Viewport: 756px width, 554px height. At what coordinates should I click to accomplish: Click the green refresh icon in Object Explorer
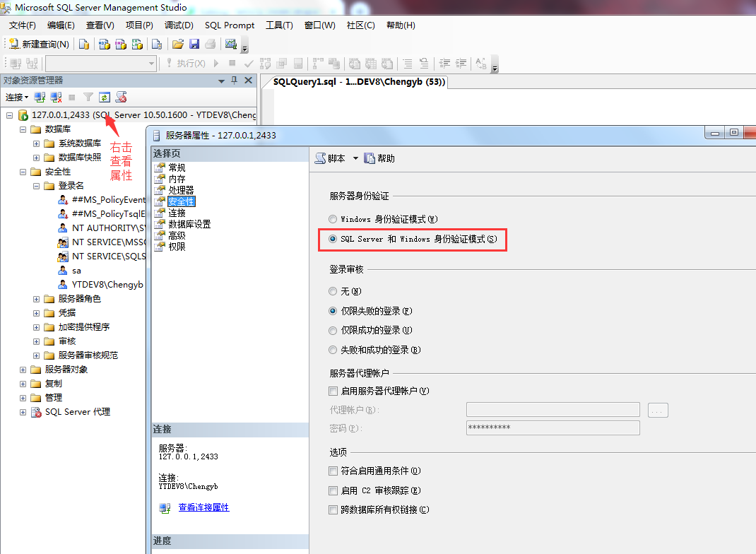[x=105, y=98]
